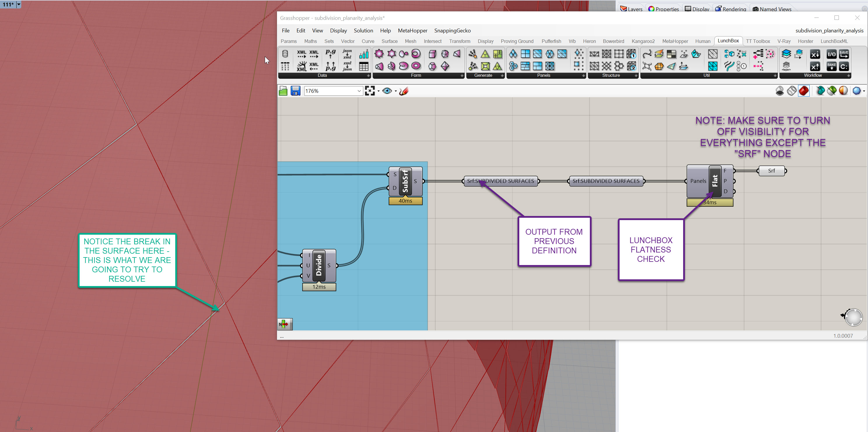
Task: Click the BAKE workflow icon
Action: coord(831,66)
